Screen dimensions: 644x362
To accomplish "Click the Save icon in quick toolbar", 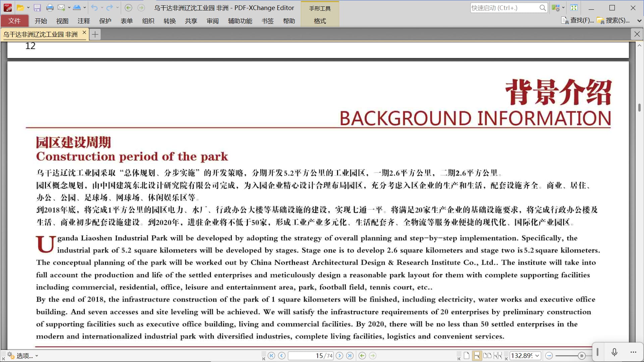I will point(37,8).
